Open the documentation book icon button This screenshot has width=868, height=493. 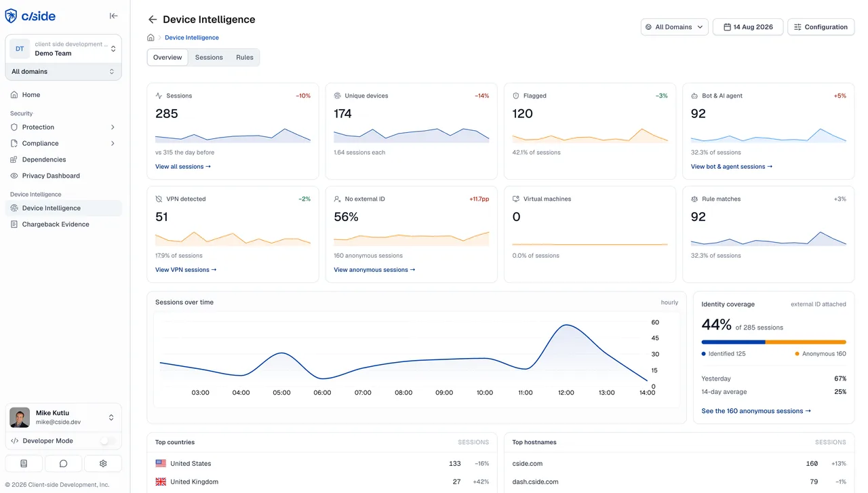click(24, 464)
